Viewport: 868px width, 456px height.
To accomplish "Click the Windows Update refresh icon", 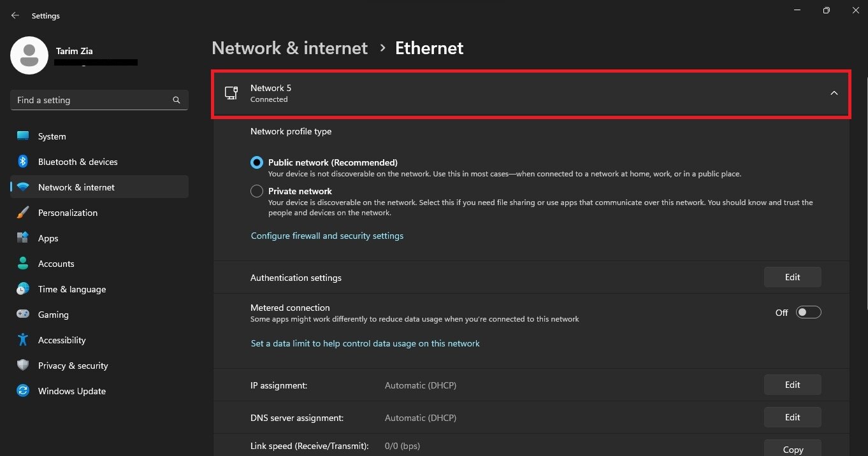I will click(23, 391).
